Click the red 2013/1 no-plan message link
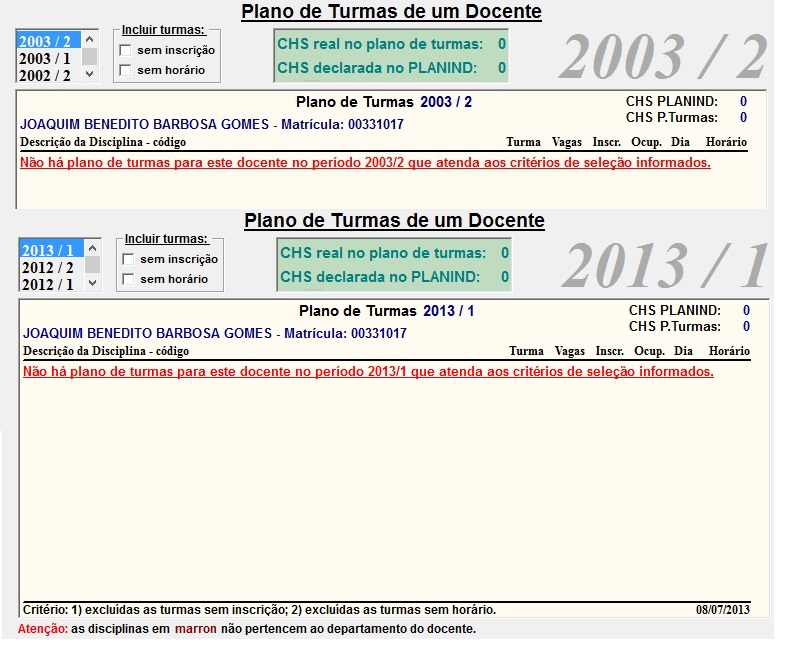 click(368, 371)
